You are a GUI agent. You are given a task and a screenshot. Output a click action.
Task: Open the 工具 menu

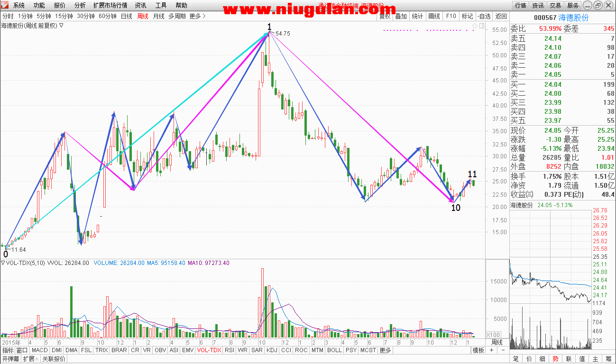click(x=161, y=5)
